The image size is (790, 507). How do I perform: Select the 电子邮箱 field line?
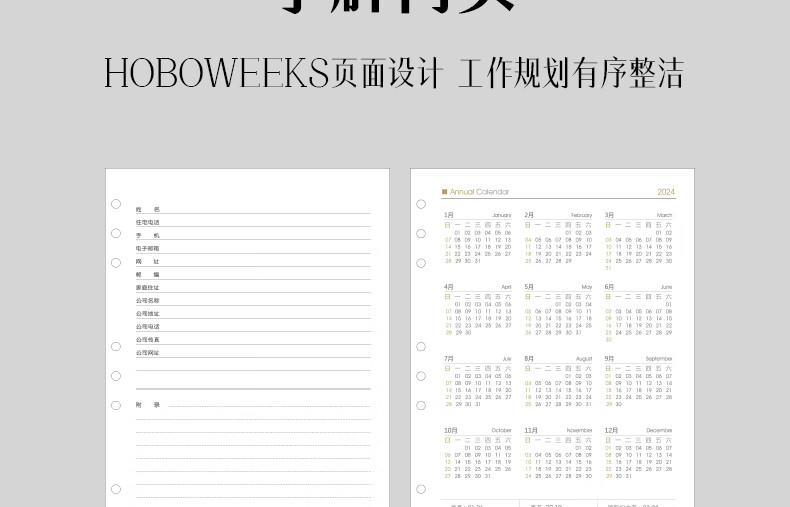coord(260,249)
